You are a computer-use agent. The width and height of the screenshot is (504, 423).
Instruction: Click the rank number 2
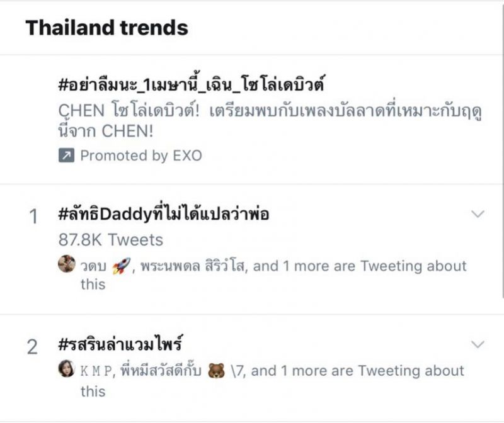pyautogui.click(x=34, y=347)
